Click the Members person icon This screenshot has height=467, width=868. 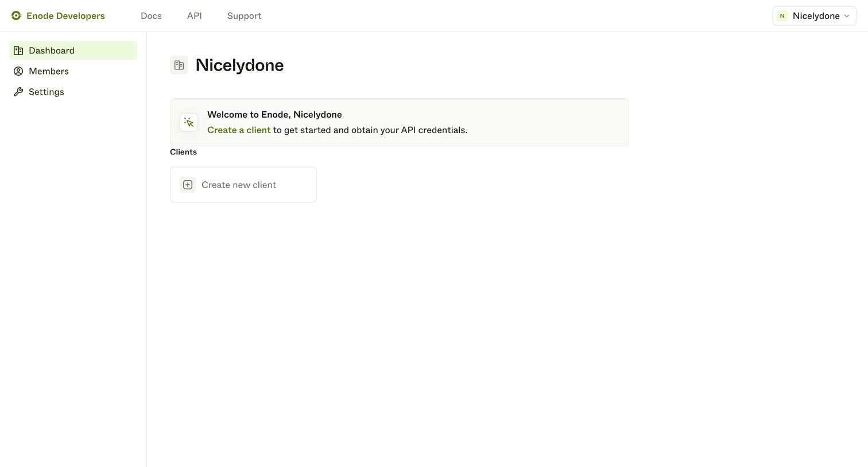point(18,71)
